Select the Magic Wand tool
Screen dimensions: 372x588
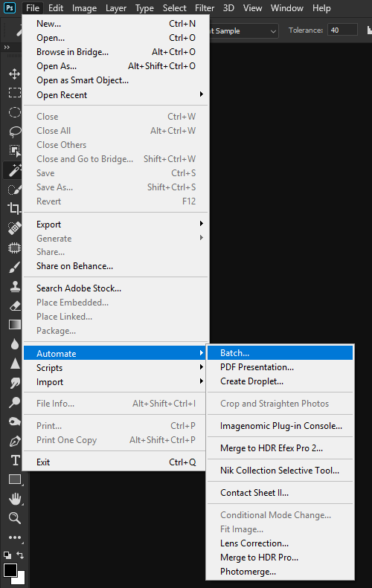click(x=15, y=170)
